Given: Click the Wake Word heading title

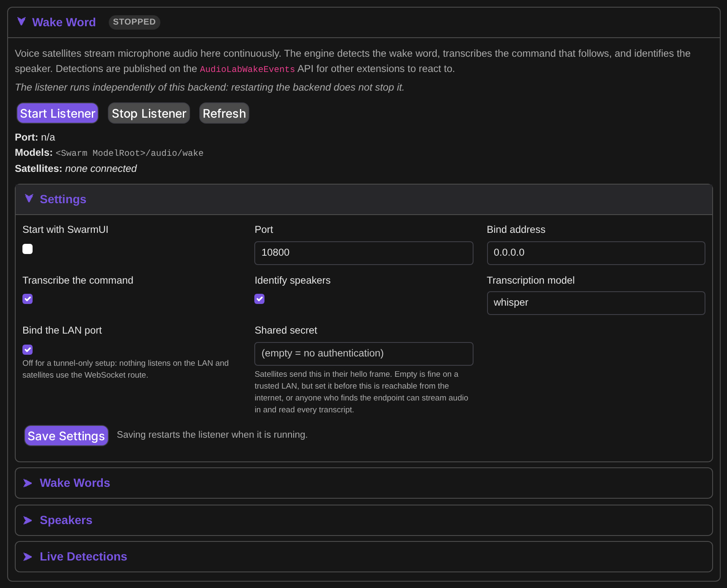Looking at the screenshot, I should point(64,22).
